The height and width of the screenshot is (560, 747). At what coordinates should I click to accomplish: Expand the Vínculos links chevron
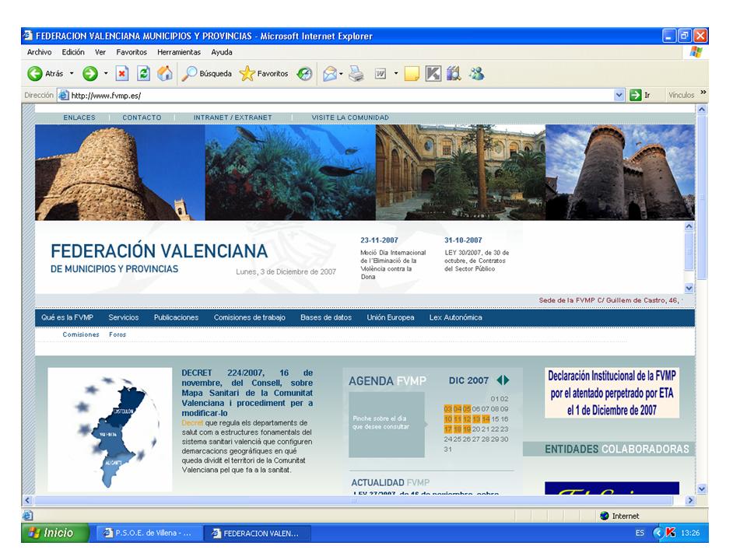tap(703, 93)
